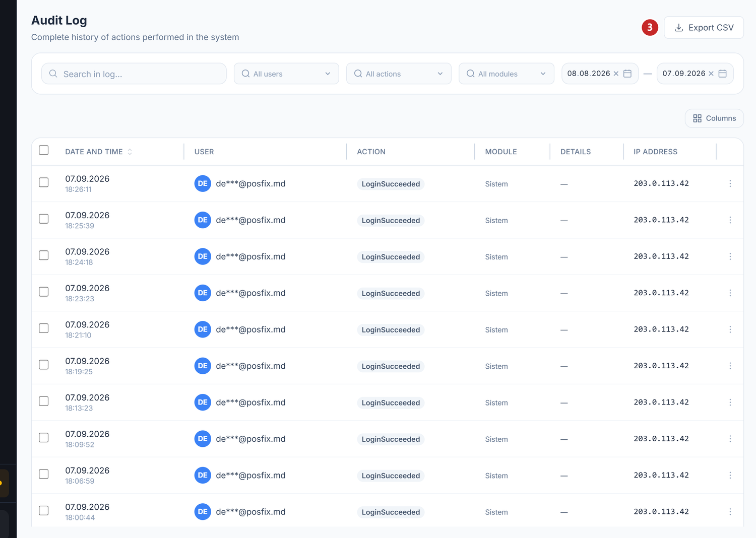Click the end date field showing 07.09.2026
This screenshot has width=756, height=538.
(x=695, y=74)
